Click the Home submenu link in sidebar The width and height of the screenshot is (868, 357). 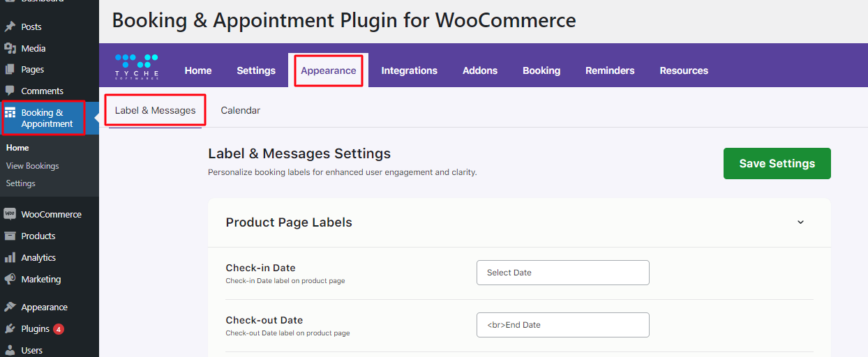[x=17, y=148]
